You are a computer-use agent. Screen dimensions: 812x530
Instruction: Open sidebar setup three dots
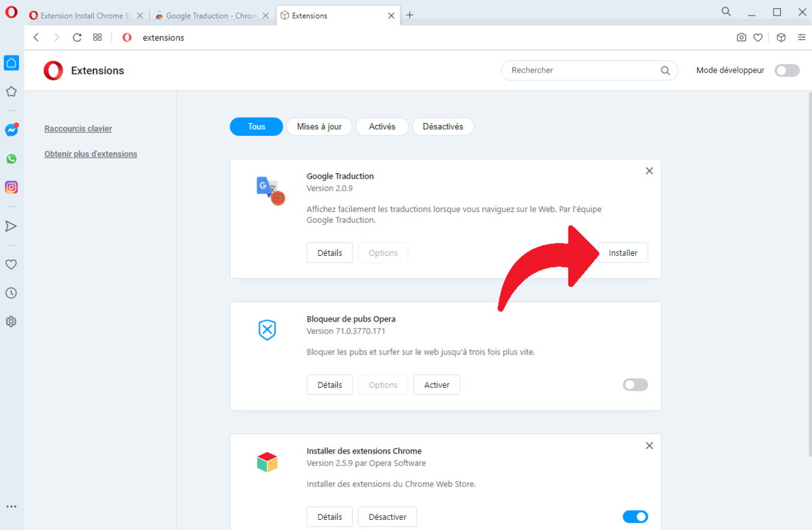pos(12,506)
